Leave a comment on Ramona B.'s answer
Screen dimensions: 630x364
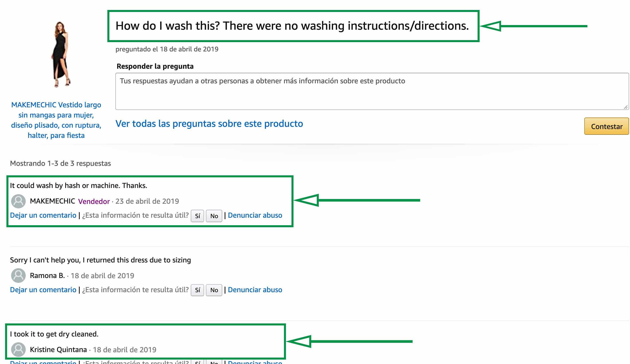pos(43,290)
